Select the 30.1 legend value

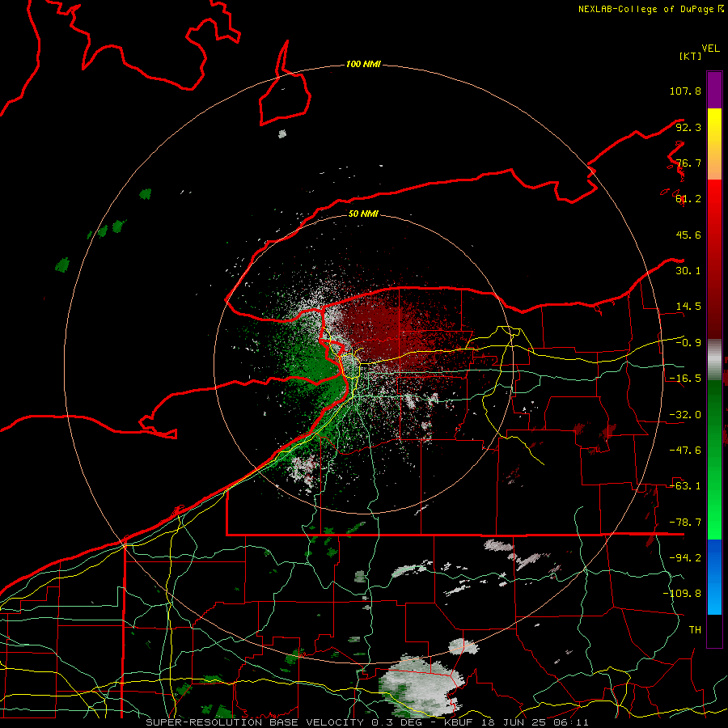click(x=688, y=271)
